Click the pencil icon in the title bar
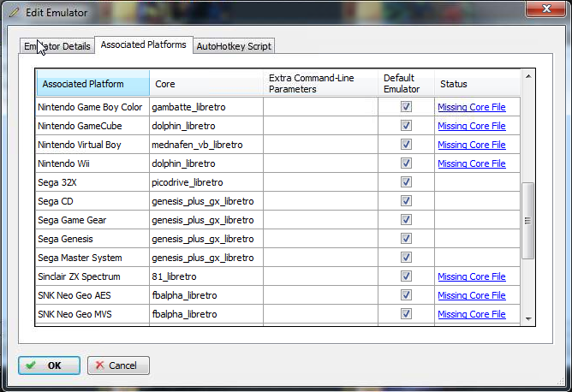Image resolution: width=572 pixels, height=392 pixels. tap(15, 12)
